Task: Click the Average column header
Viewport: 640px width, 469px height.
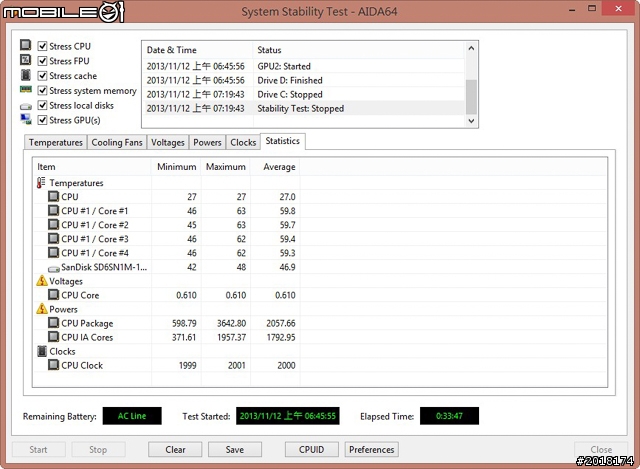Action: (x=275, y=167)
